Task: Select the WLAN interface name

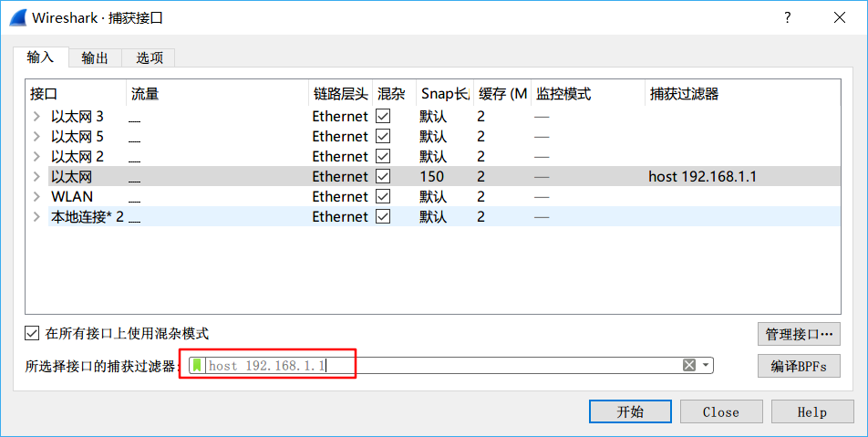Action: click(x=72, y=196)
